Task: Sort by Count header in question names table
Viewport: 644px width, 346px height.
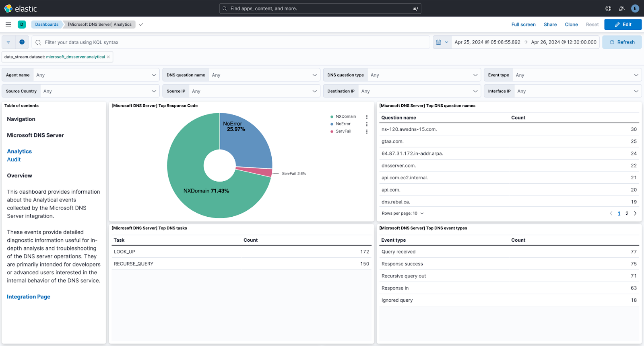Action: click(x=518, y=118)
